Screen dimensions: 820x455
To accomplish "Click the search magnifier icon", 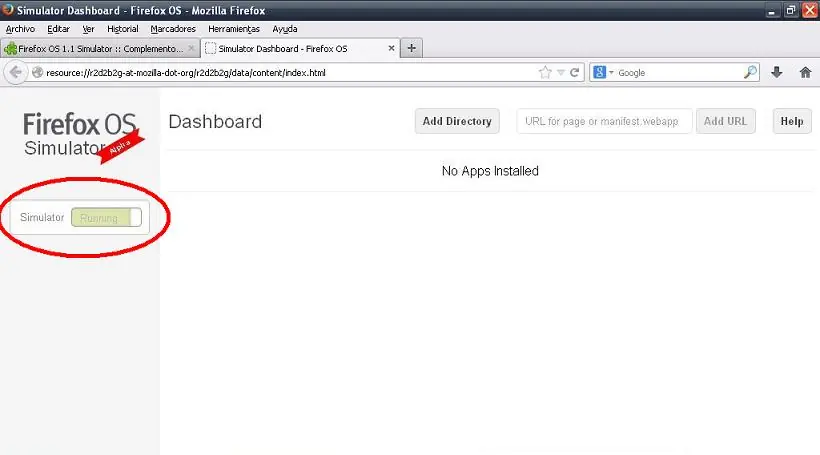I will coord(750,72).
